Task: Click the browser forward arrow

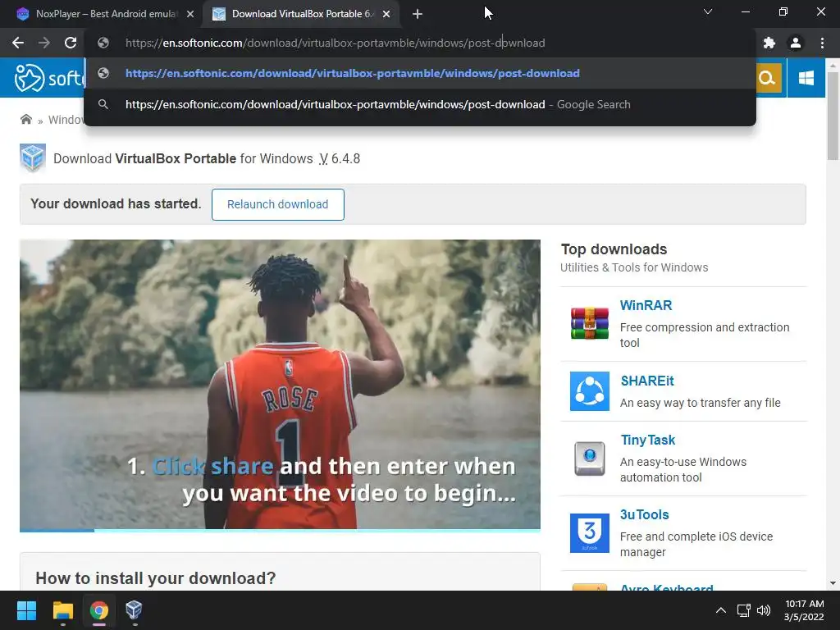Action: [44, 43]
